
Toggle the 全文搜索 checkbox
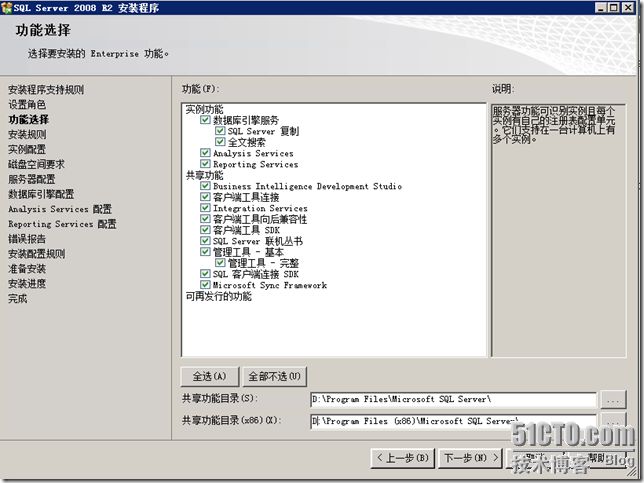(220, 142)
